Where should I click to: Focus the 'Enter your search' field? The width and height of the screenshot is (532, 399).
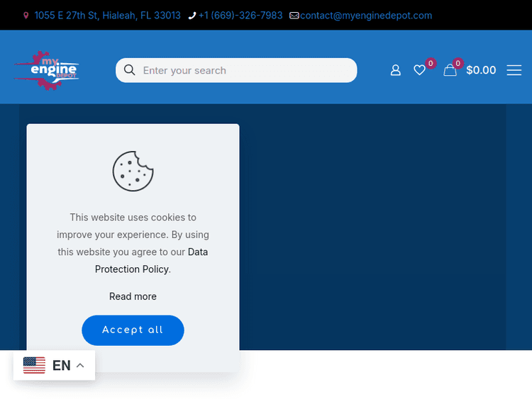click(x=245, y=70)
